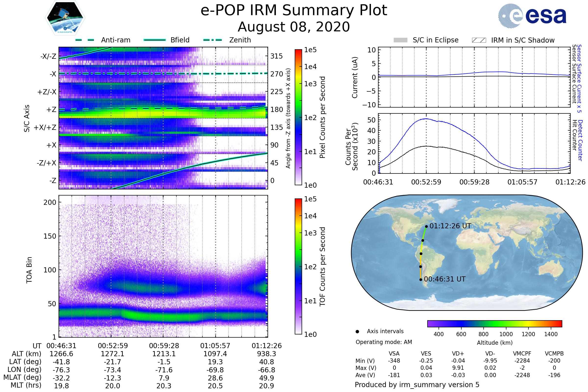Image resolution: width=588 pixels, height=392 pixels.
Task: Click the e-POP IRM Summary Plot title
Action: [294, 11]
